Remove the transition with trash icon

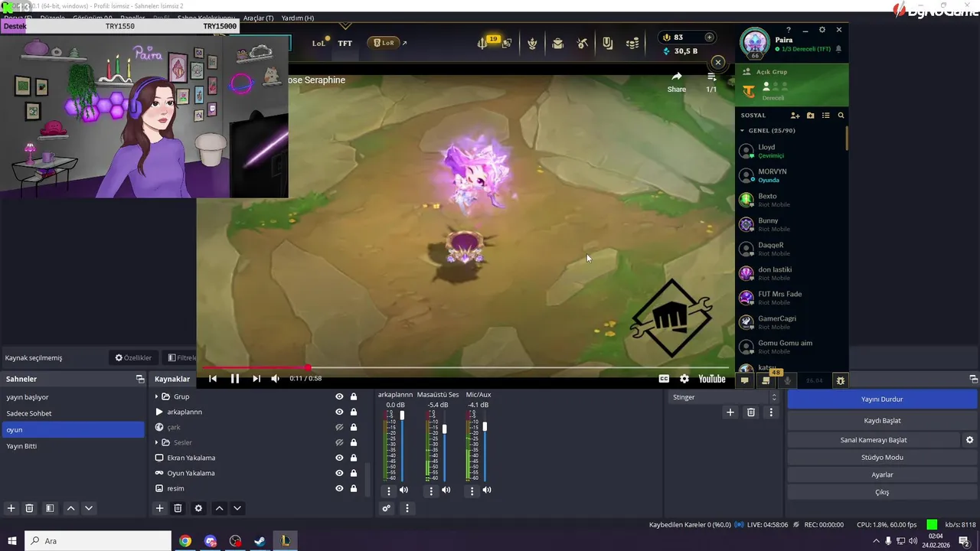[750, 412]
